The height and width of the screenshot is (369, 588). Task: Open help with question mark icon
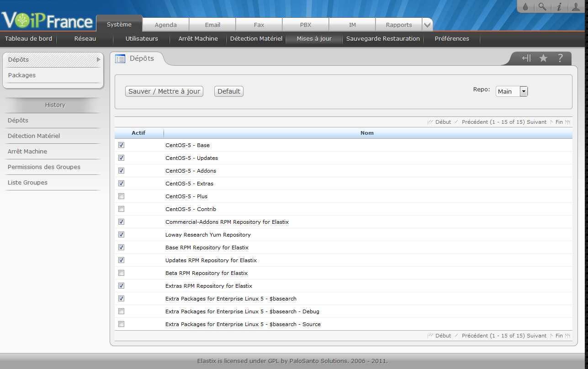click(560, 58)
